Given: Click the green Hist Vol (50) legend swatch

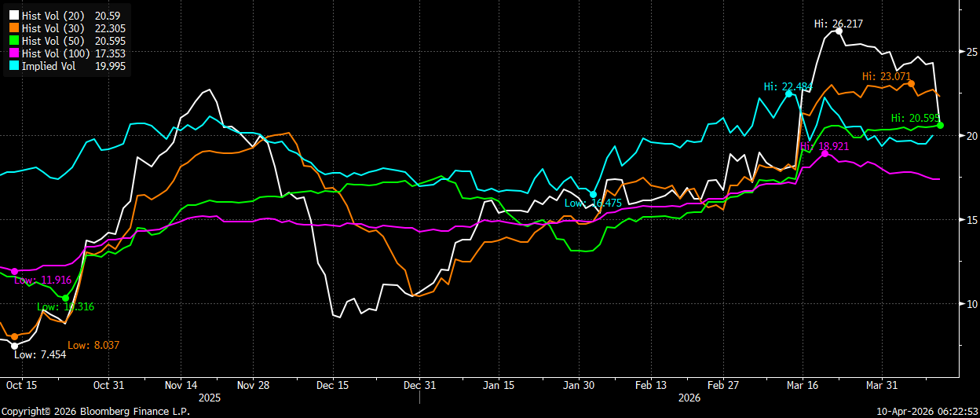Looking at the screenshot, I should point(13,41).
